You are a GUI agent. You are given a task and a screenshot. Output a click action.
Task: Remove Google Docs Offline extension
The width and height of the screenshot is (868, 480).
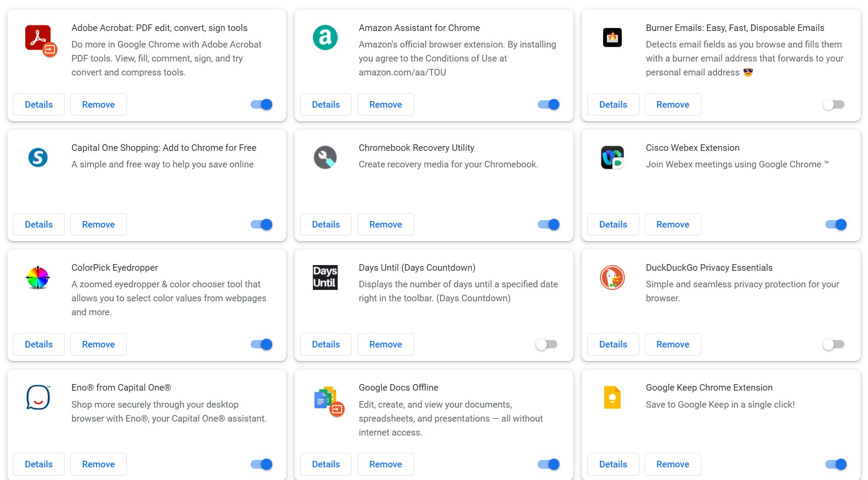[386, 464]
